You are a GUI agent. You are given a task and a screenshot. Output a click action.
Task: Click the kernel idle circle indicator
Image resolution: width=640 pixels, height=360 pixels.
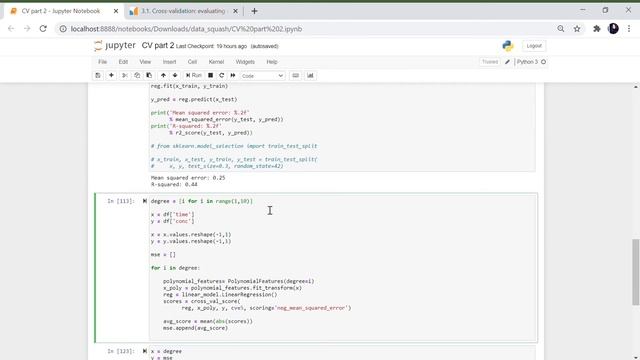click(x=543, y=62)
